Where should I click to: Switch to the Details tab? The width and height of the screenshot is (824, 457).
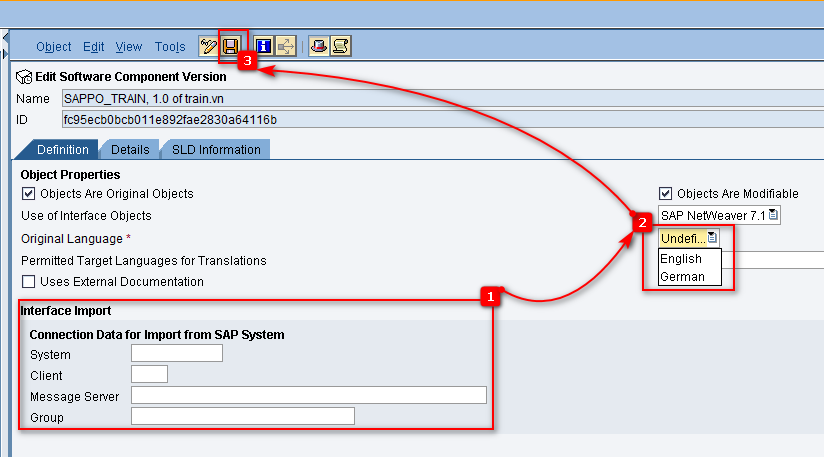130,150
